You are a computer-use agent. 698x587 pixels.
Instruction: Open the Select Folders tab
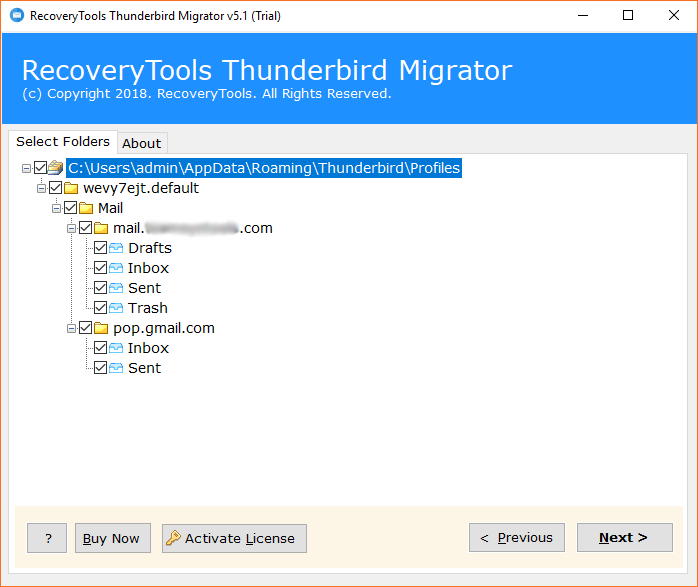[x=63, y=142]
